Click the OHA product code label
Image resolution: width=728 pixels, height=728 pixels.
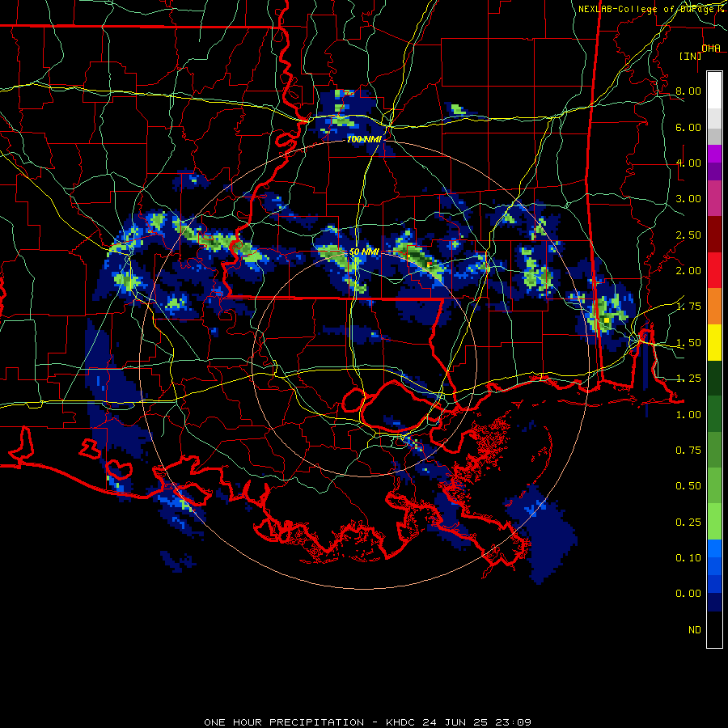coord(711,49)
